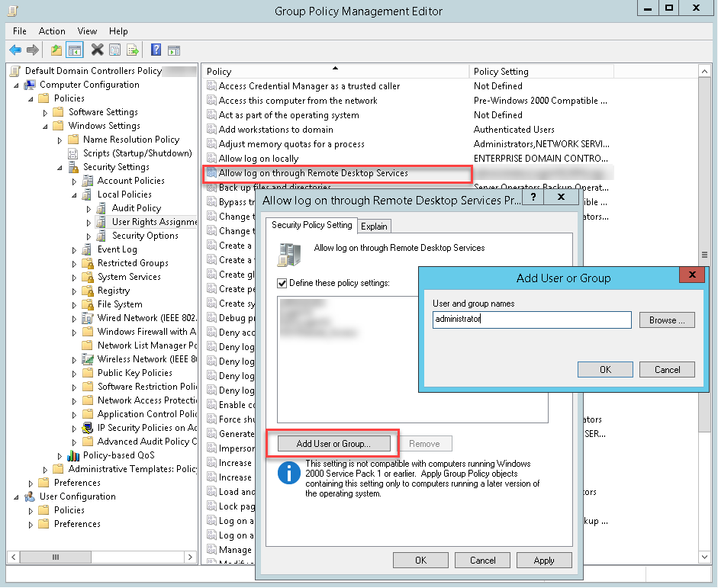The width and height of the screenshot is (718, 588).
Task: Select Allow log on locally policy
Action: pyautogui.click(x=259, y=159)
